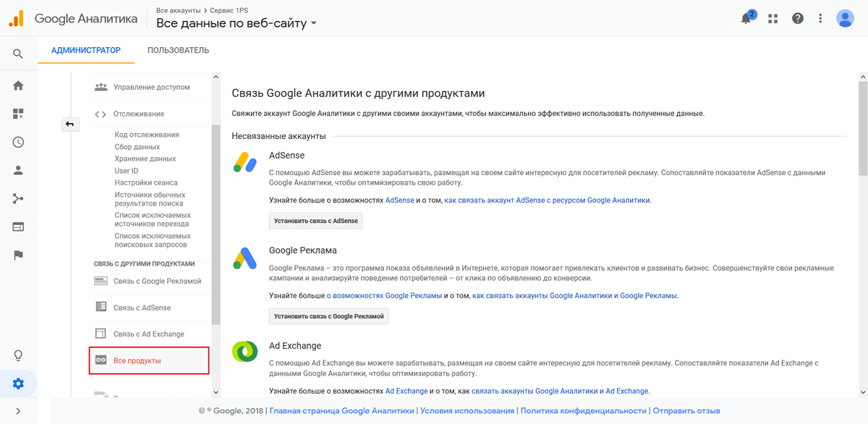
Task: Click Установить связь с Google Рекламой button
Action: [328, 316]
